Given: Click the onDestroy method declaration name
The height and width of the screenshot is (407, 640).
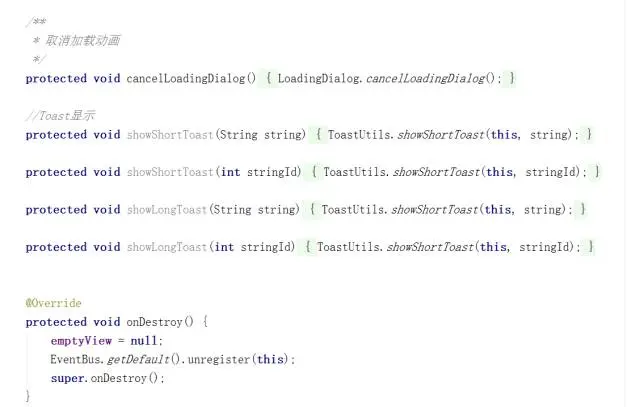Looking at the screenshot, I should (154, 322).
